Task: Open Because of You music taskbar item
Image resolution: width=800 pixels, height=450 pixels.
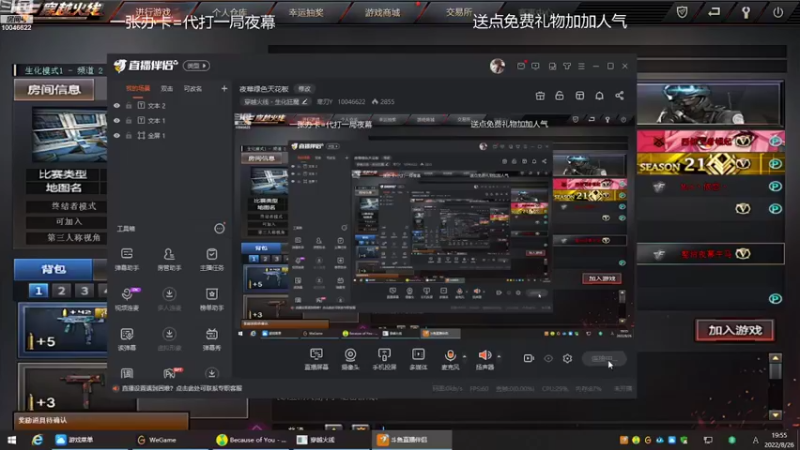Action: click(x=252, y=440)
